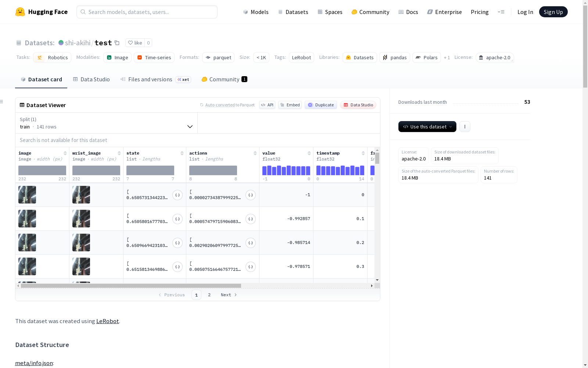Show the additional libraries with +1
The image size is (588, 368).
point(447,57)
